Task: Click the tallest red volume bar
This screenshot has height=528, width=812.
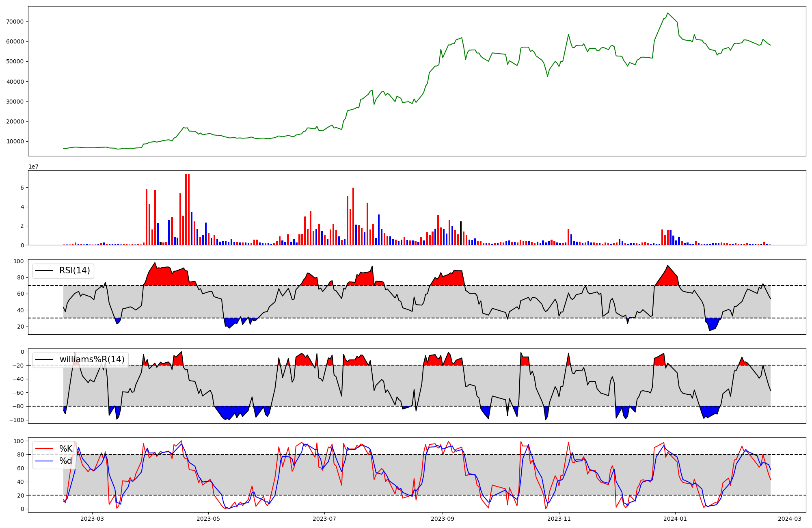Action: coord(189,209)
